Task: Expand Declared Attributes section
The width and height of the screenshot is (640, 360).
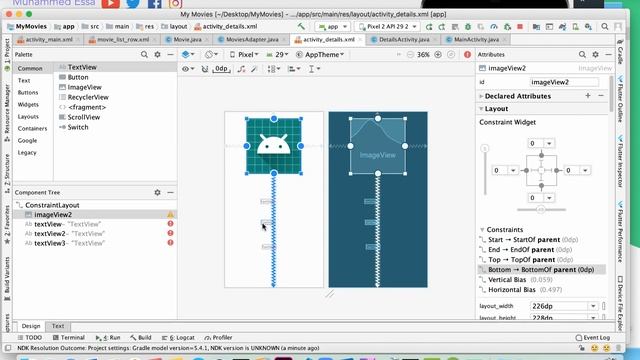Action: 481,96
